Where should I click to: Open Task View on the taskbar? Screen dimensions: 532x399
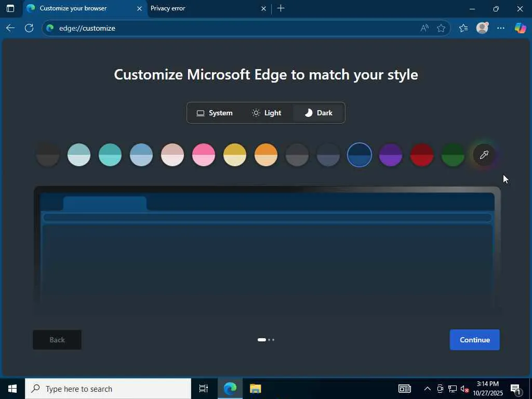tap(204, 389)
